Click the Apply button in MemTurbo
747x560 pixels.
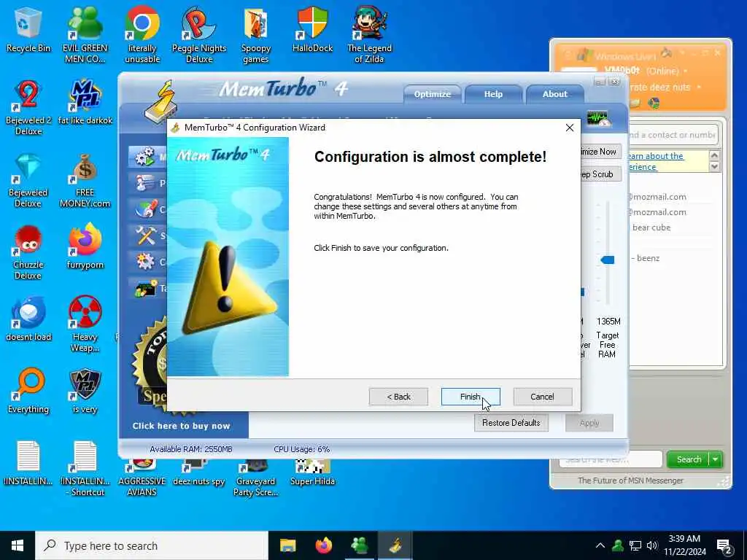(x=589, y=423)
